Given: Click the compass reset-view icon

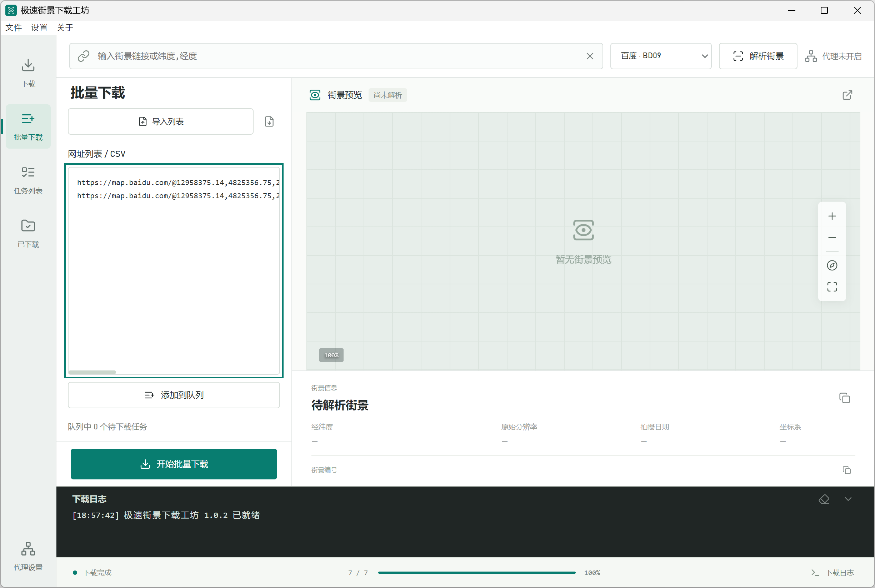Looking at the screenshot, I should [x=832, y=265].
